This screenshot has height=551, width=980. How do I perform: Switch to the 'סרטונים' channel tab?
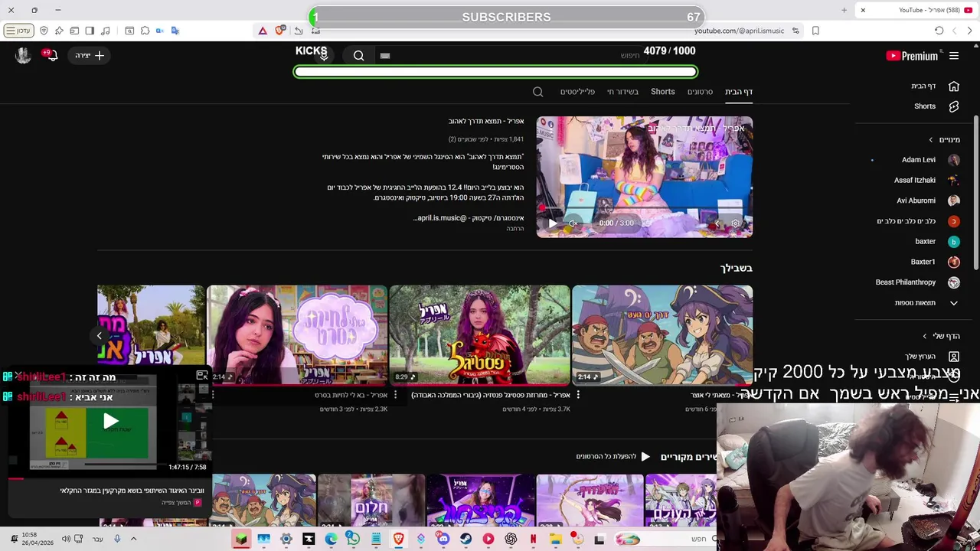pos(700,92)
